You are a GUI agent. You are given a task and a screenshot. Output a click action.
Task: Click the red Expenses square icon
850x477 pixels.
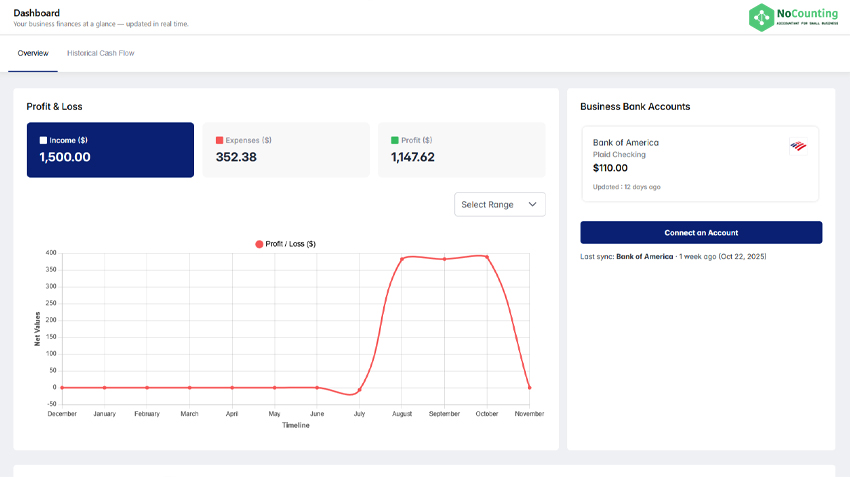click(220, 141)
